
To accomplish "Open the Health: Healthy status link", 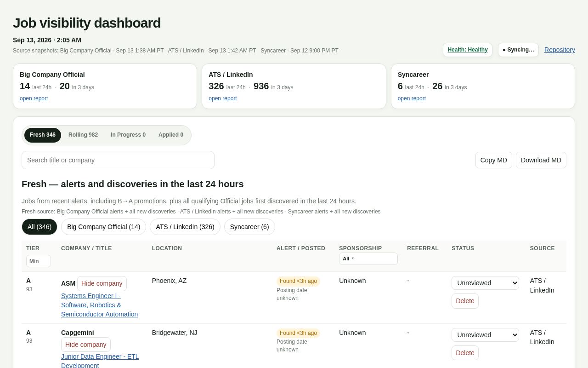I will coord(468,50).
